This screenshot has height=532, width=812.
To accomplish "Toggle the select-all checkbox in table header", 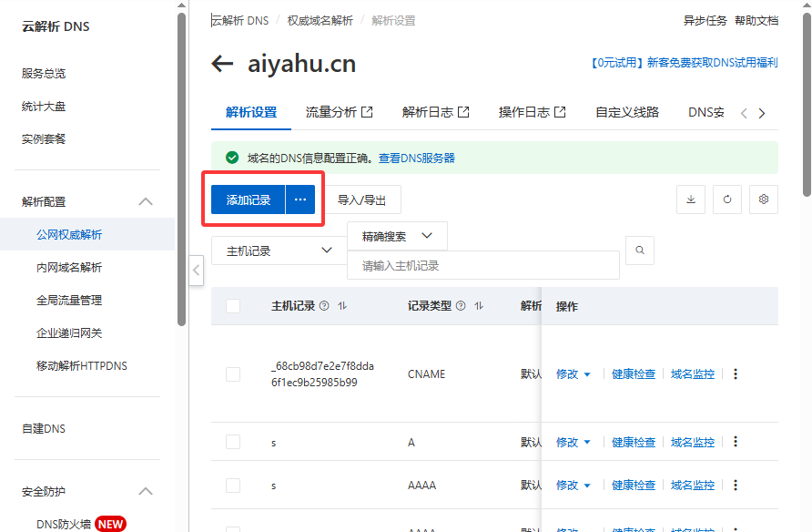I will (233, 306).
